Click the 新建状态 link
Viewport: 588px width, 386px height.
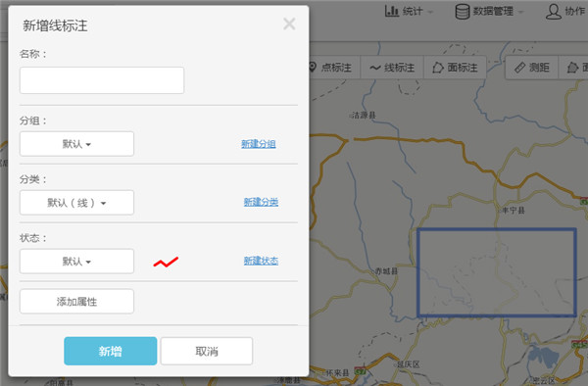[261, 261]
